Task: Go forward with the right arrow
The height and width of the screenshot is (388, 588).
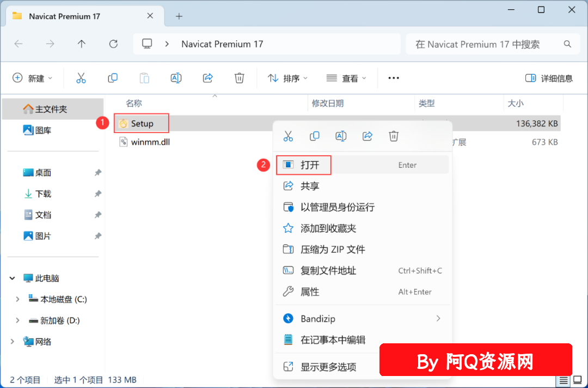Action: click(50, 44)
